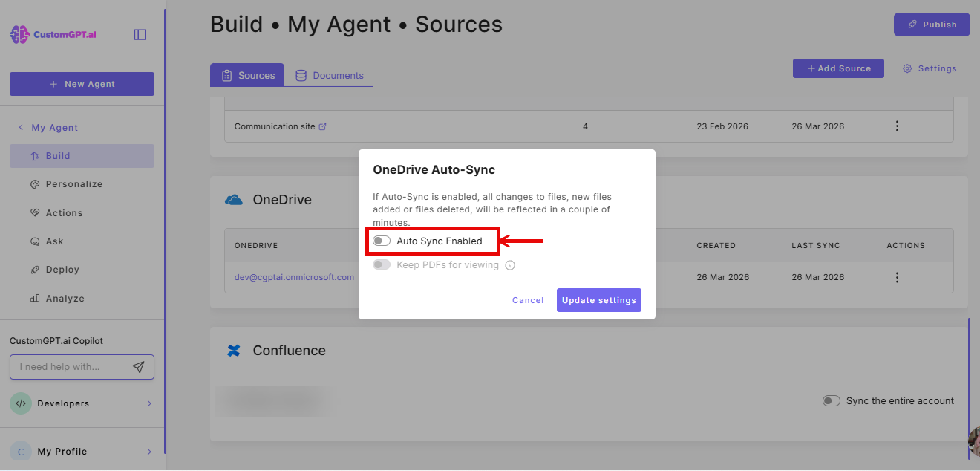Click the Sources clipboard icon
Screen dimensions: 980x471
point(227,75)
